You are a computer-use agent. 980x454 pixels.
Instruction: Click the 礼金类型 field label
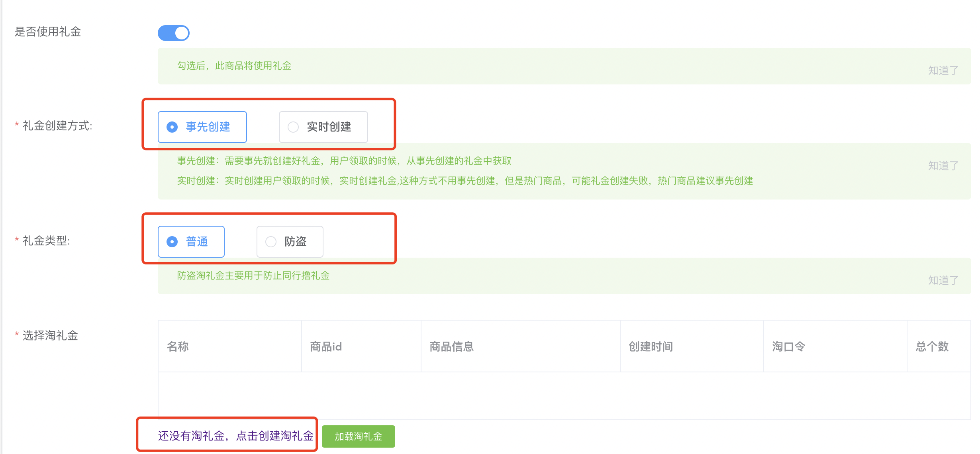tap(46, 241)
